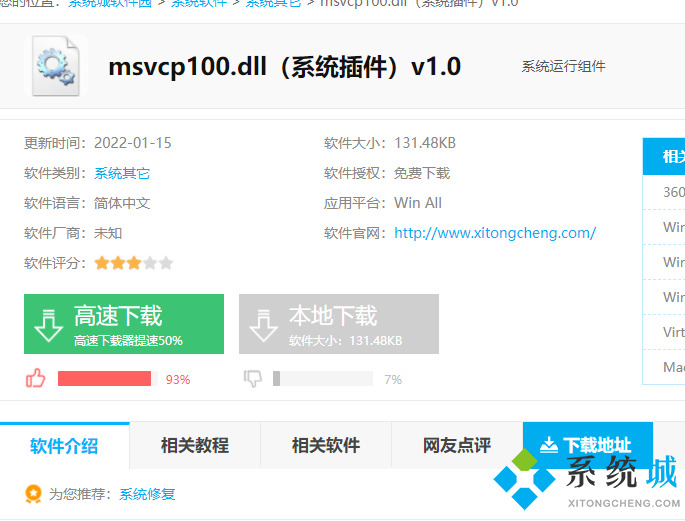Viewport: 685px width, 521px height.
Task: Click the gray 本地下载 button
Action: click(339, 324)
